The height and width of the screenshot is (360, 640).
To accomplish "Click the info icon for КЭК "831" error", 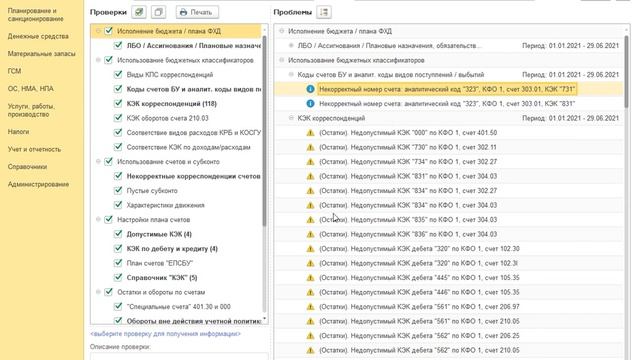I will coord(310,104).
